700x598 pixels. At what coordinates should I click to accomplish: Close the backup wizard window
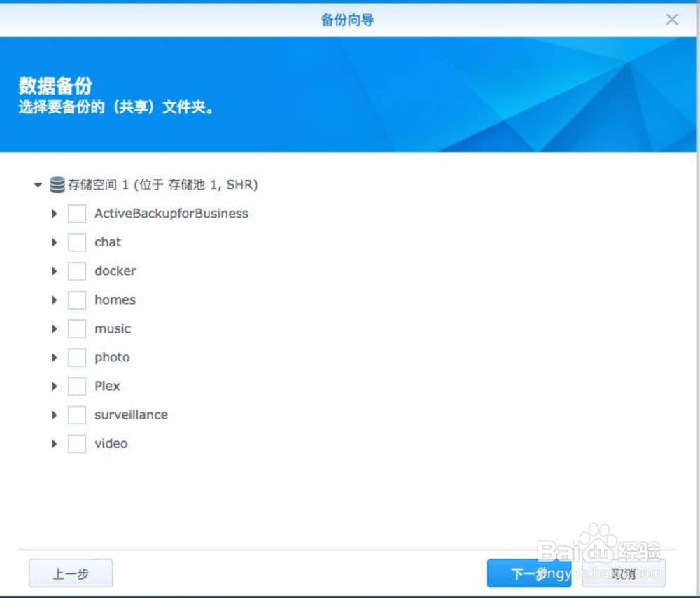coord(672,19)
